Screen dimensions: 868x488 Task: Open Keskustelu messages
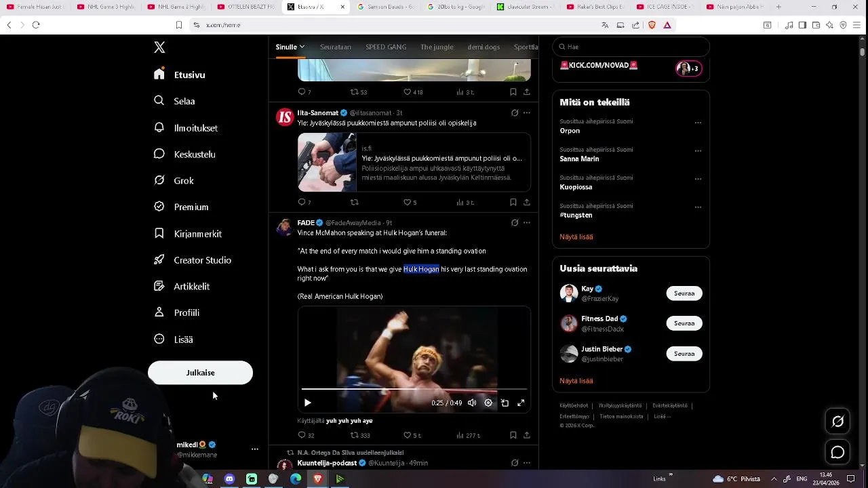[x=184, y=154]
